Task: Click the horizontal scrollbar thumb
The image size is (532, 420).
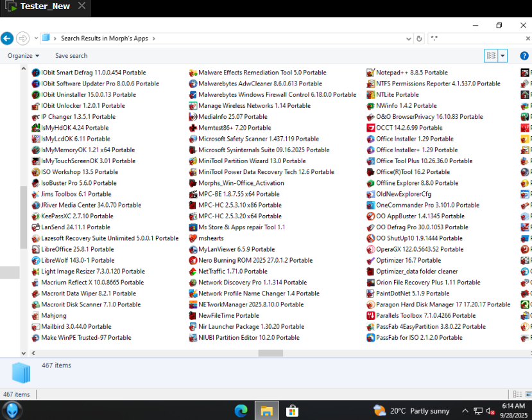Action: [271, 353]
